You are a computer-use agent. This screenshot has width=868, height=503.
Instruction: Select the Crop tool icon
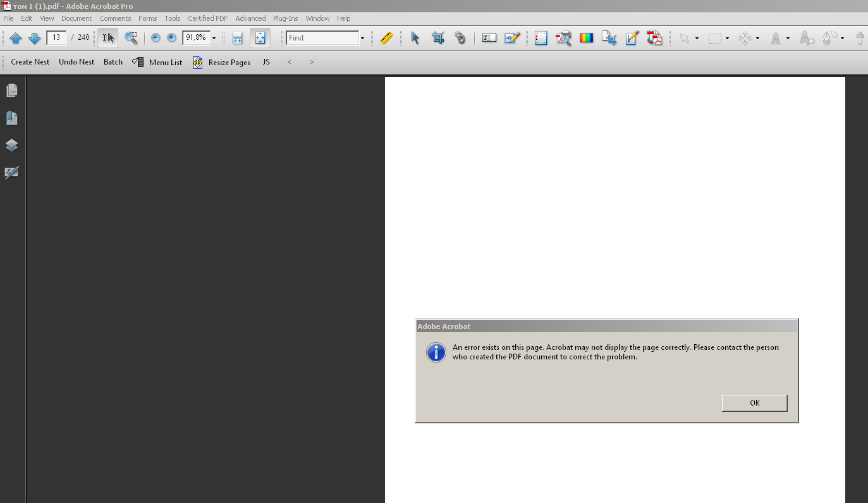437,38
